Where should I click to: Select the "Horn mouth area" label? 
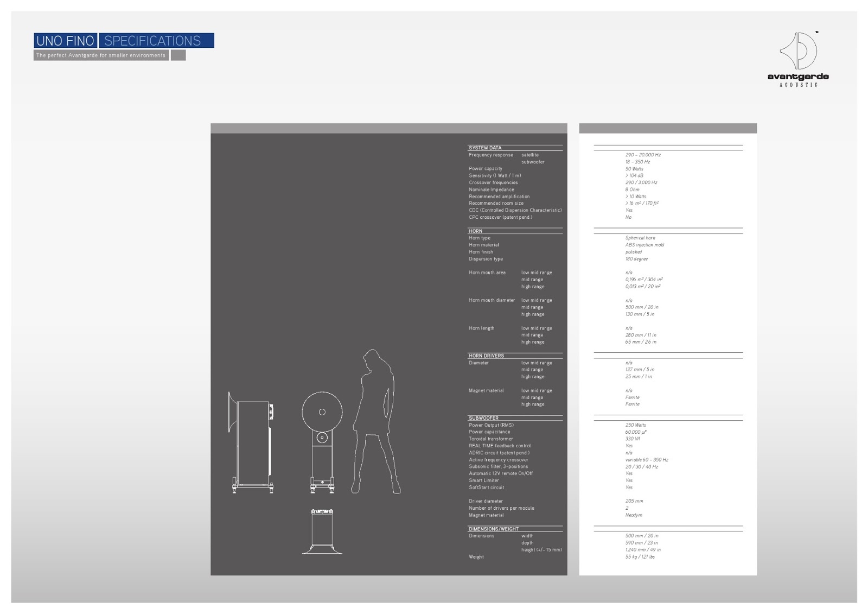click(487, 273)
